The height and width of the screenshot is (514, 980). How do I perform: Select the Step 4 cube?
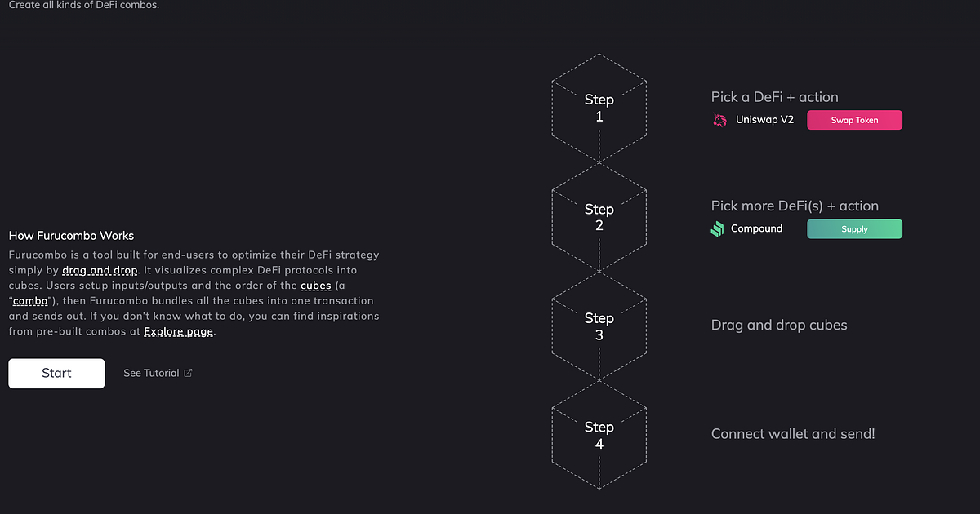pyautogui.click(x=599, y=436)
